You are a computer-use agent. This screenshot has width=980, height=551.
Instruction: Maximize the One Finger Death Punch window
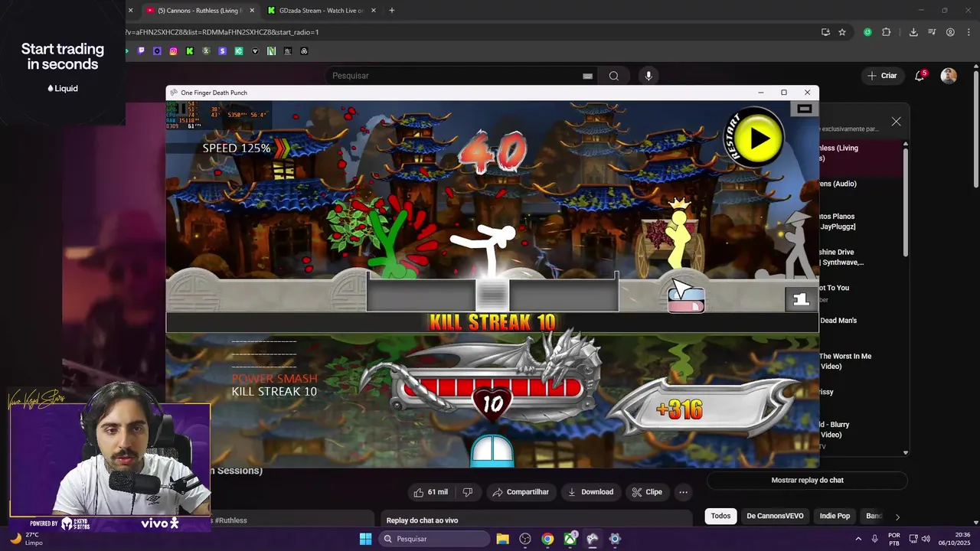click(x=783, y=93)
